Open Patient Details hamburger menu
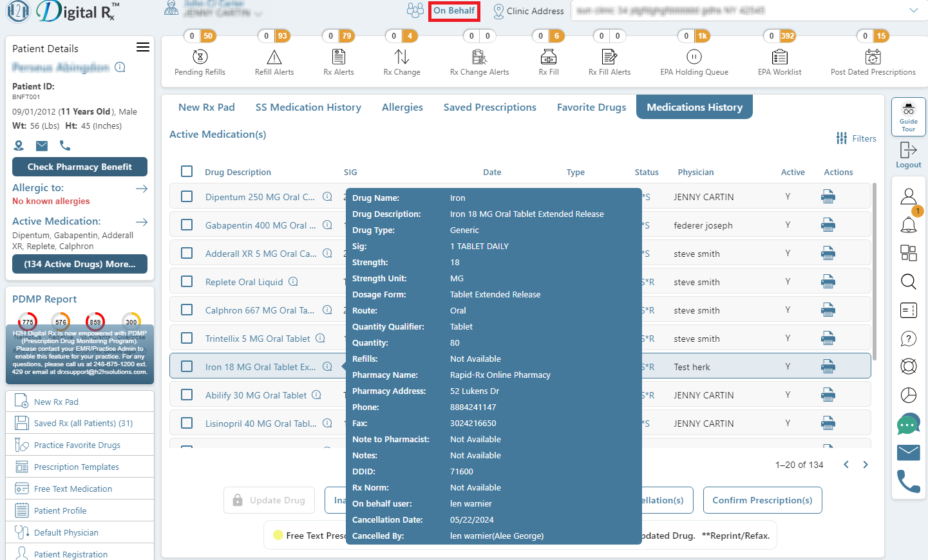 click(143, 48)
